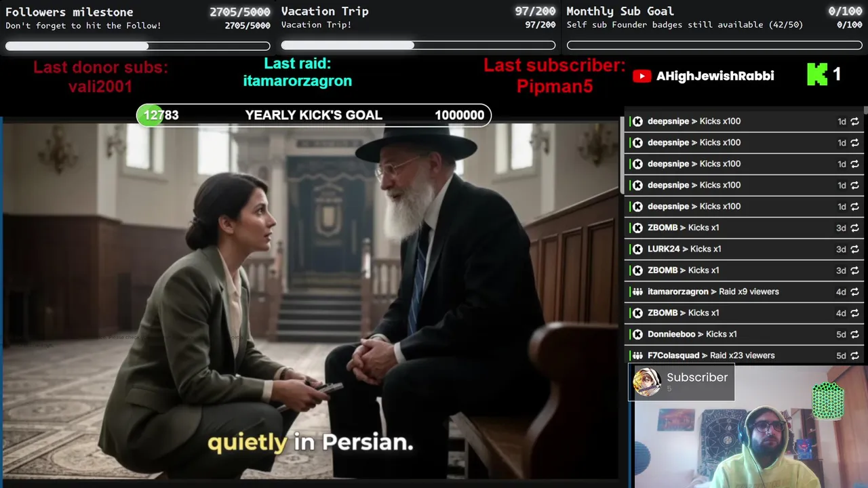Click the streamer webcam feed
Image resolution: width=868 pixels, height=488 pixels.
pos(750,427)
